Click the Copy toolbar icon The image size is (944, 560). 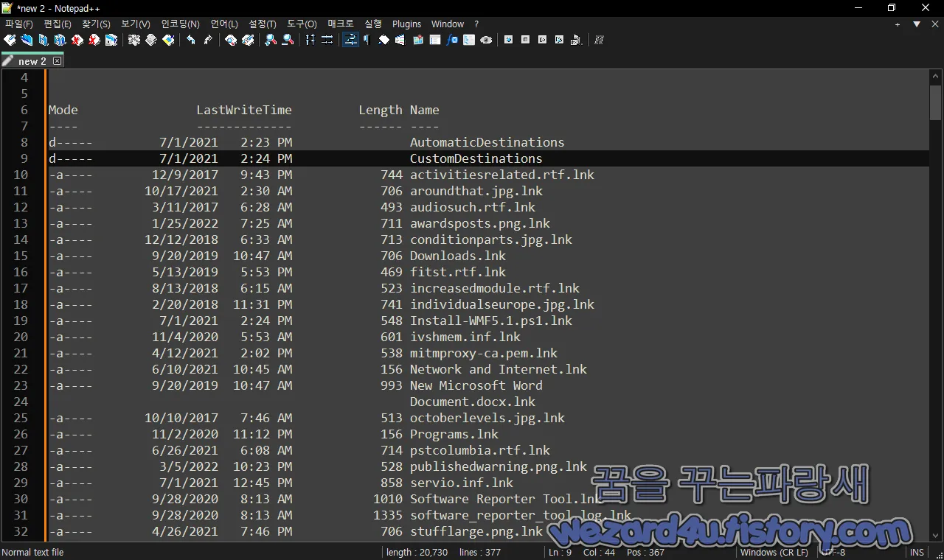point(151,40)
